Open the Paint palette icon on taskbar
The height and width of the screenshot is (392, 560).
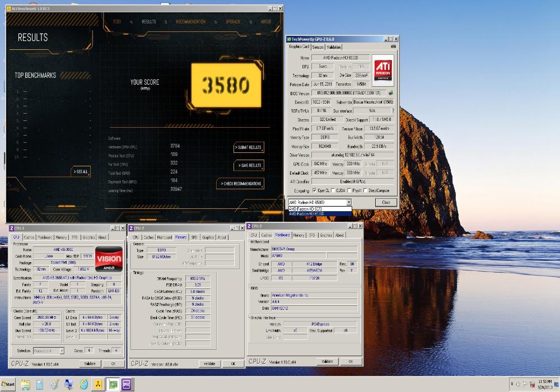54,385
